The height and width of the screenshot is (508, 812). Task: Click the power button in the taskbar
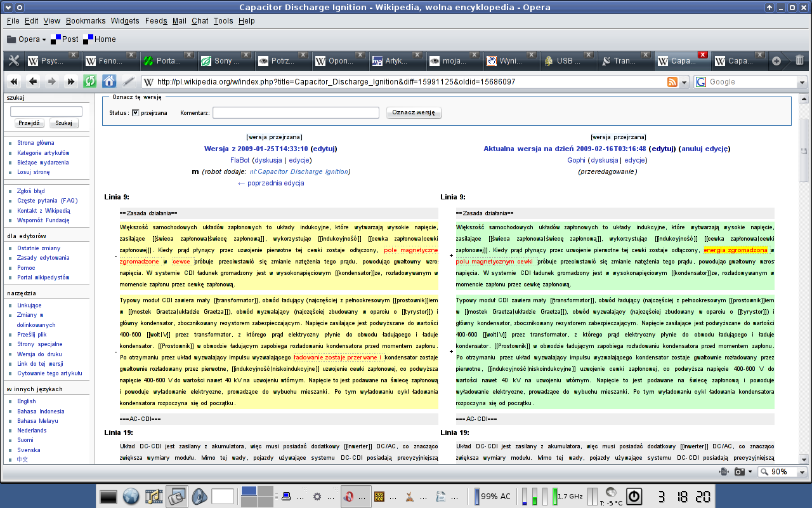pyautogui.click(x=634, y=496)
